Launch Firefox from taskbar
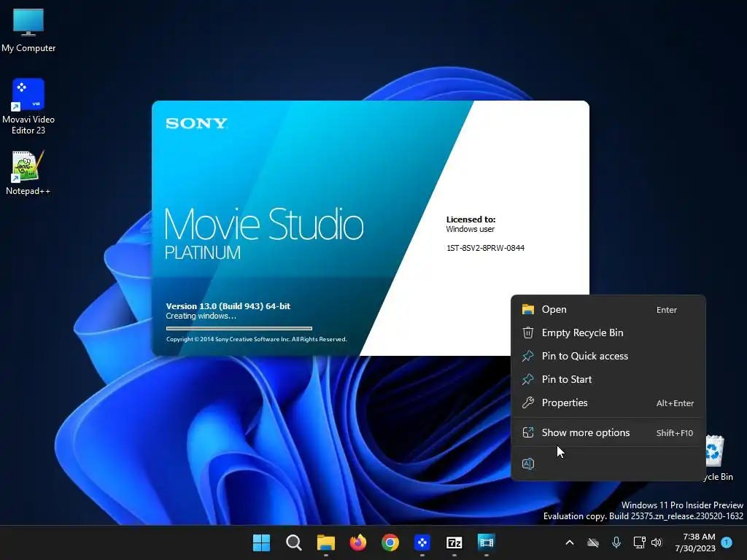The image size is (747, 560). pyautogui.click(x=357, y=542)
